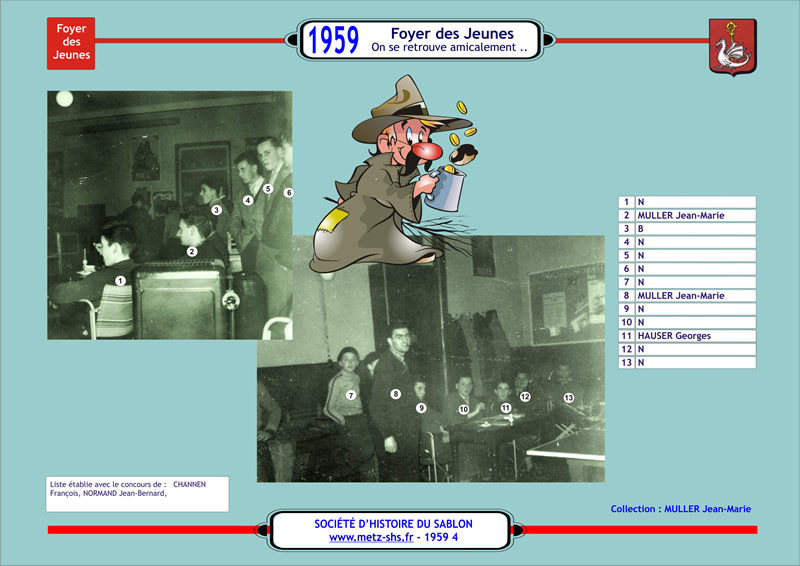
Task: Select list row 4 with entry 'N'
Action: click(x=687, y=242)
